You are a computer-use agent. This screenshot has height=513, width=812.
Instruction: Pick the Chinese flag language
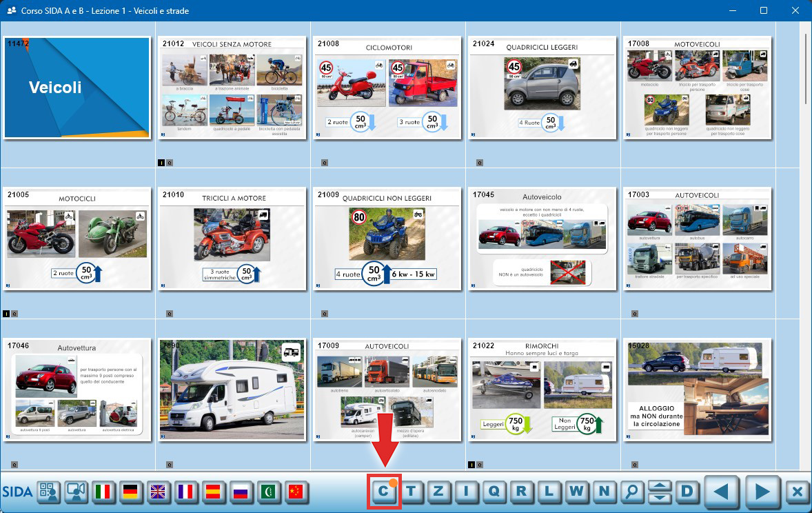pos(296,492)
